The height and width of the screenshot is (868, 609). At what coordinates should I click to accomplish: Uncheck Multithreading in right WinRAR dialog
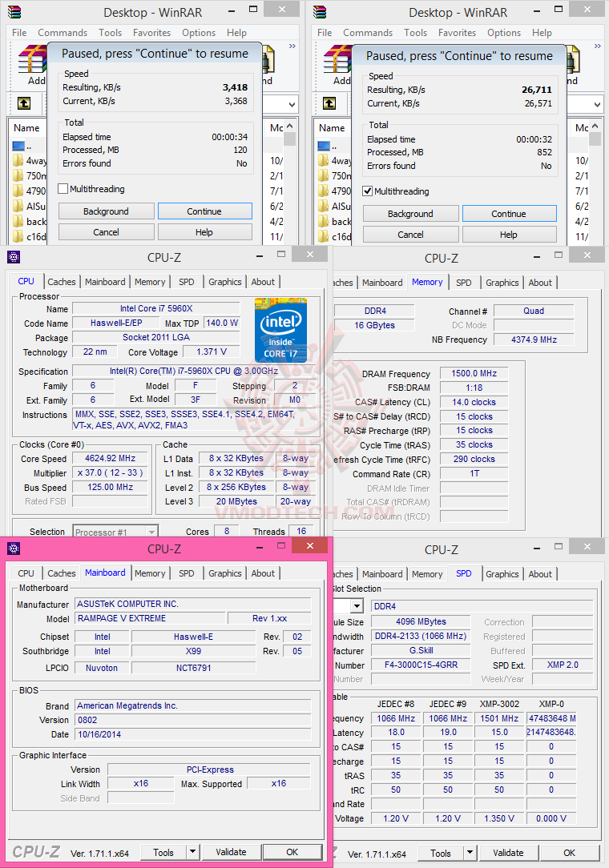pos(367,191)
